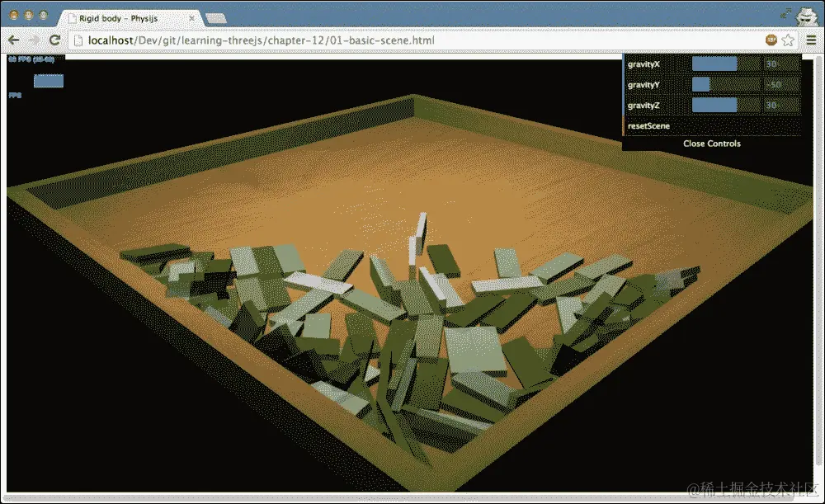
Task: Adjust the gravityY slider
Action: [x=725, y=85]
